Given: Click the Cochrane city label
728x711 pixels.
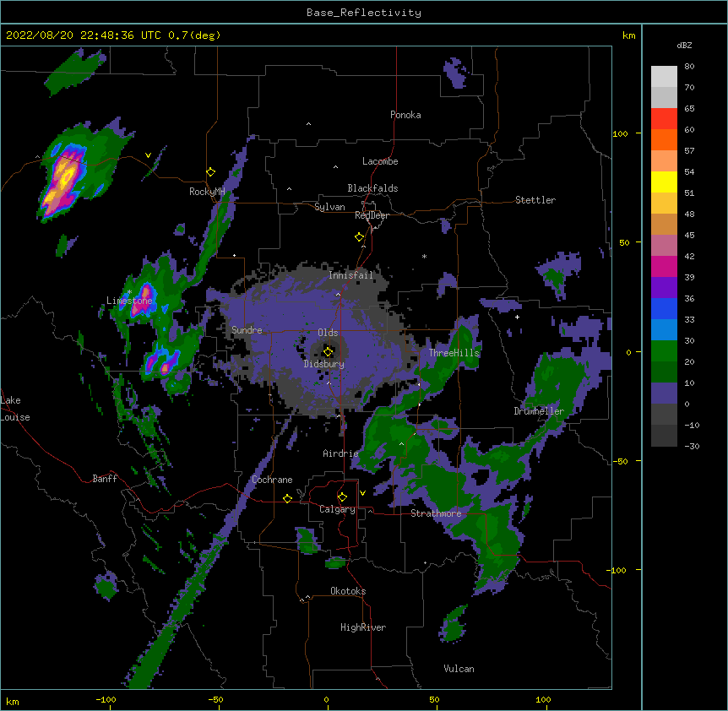Looking at the screenshot, I should pyautogui.click(x=272, y=480).
